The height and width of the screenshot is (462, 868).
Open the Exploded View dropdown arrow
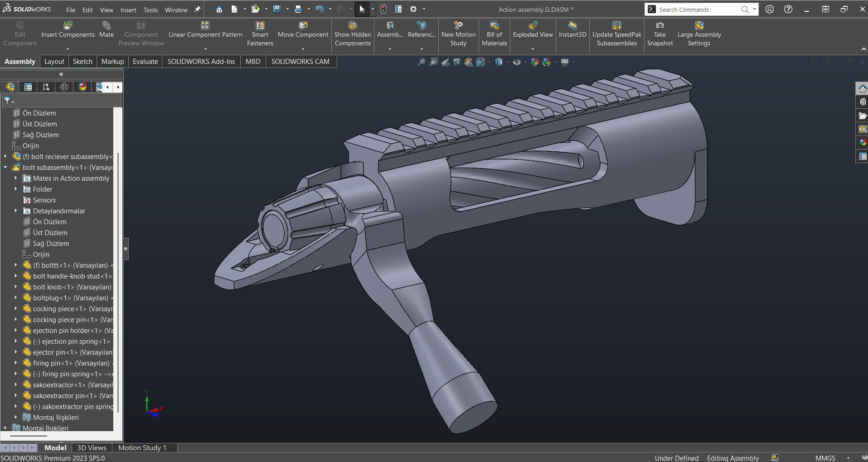pos(533,49)
